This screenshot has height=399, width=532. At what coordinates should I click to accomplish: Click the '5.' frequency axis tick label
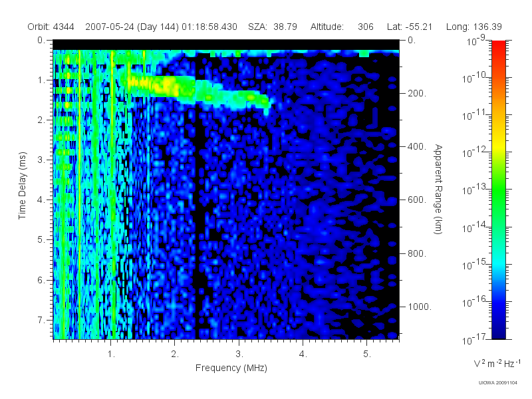tap(367, 354)
